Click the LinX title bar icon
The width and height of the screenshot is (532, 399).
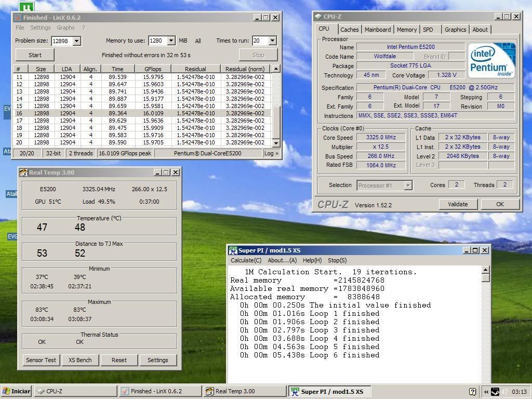tap(18, 18)
